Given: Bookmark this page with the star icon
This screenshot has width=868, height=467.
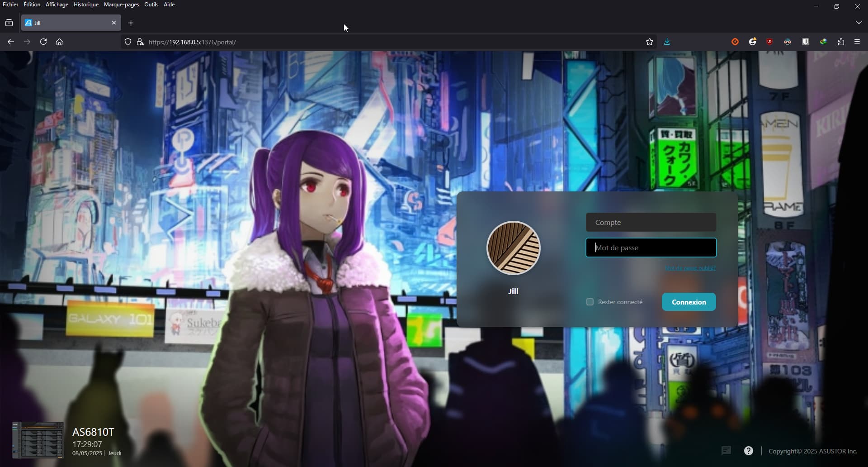Looking at the screenshot, I should coord(650,42).
